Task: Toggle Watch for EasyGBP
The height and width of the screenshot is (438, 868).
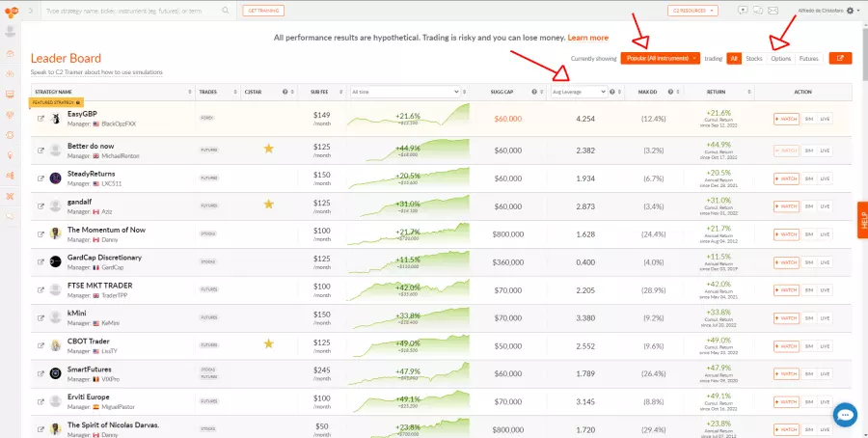Action: pos(786,119)
